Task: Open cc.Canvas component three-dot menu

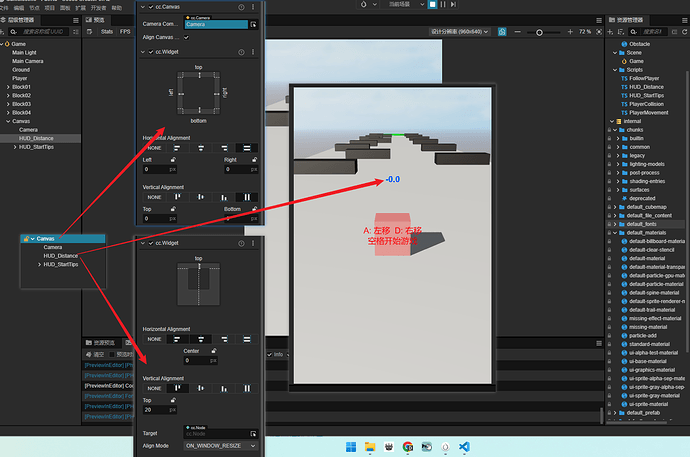Action: click(x=253, y=7)
